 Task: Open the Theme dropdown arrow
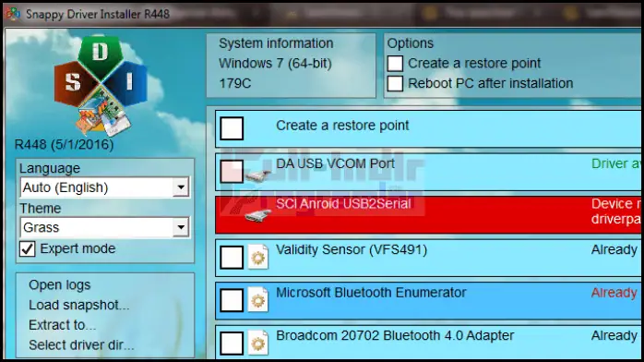point(181,228)
